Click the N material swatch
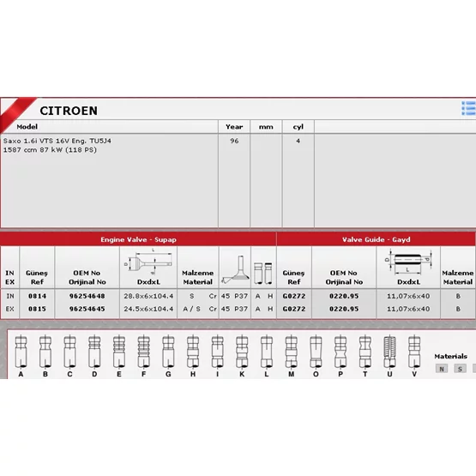Image resolution: width=476 pixels, height=476 pixels. (442, 369)
